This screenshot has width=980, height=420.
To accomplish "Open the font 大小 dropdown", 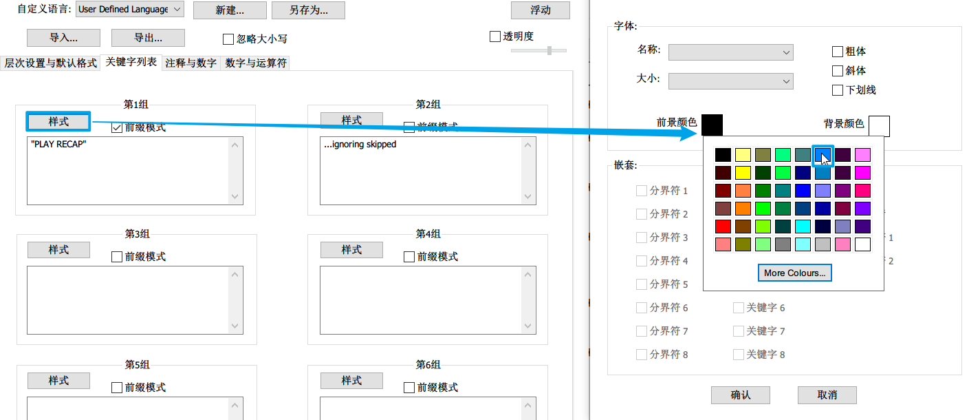I will click(730, 81).
